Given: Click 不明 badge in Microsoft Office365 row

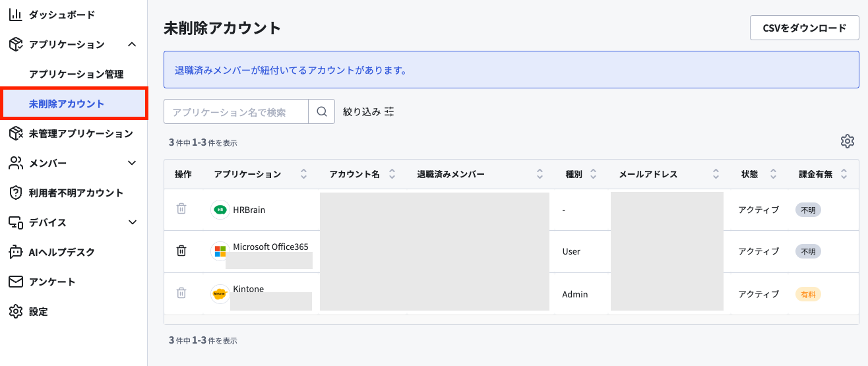Looking at the screenshot, I should pyautogui.click(x=808, y=251).
